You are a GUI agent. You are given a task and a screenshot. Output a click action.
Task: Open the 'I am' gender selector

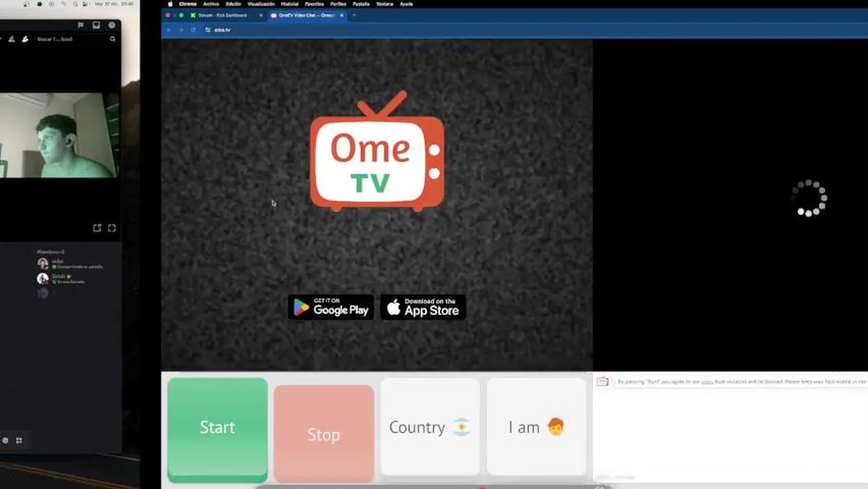coord(537,427)
